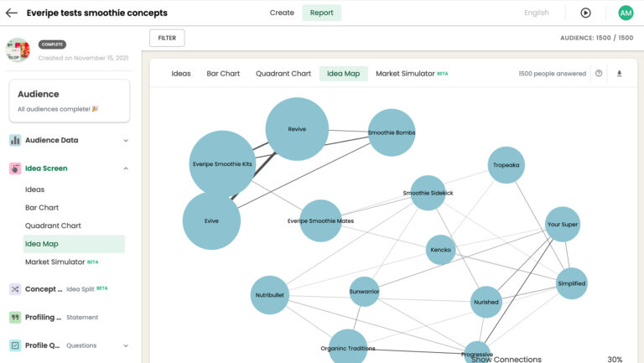Open the Market Simulator tab

[405, 74]
